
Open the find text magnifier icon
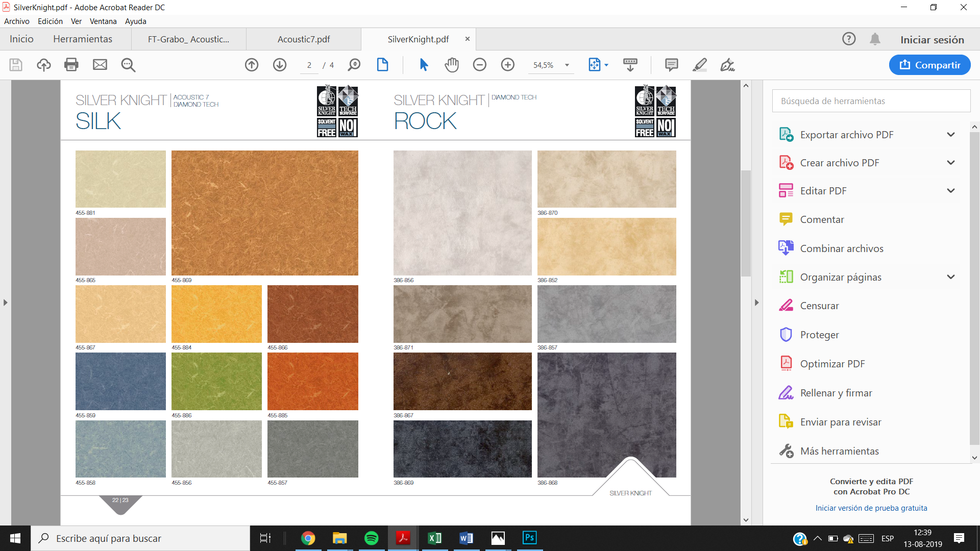(x=128, y=65)
